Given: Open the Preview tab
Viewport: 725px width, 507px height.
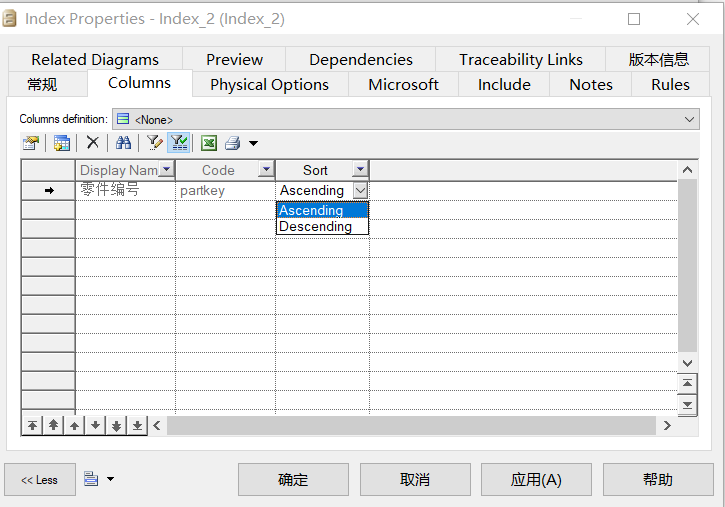Looking at the screenshot, I should [234, 59].
